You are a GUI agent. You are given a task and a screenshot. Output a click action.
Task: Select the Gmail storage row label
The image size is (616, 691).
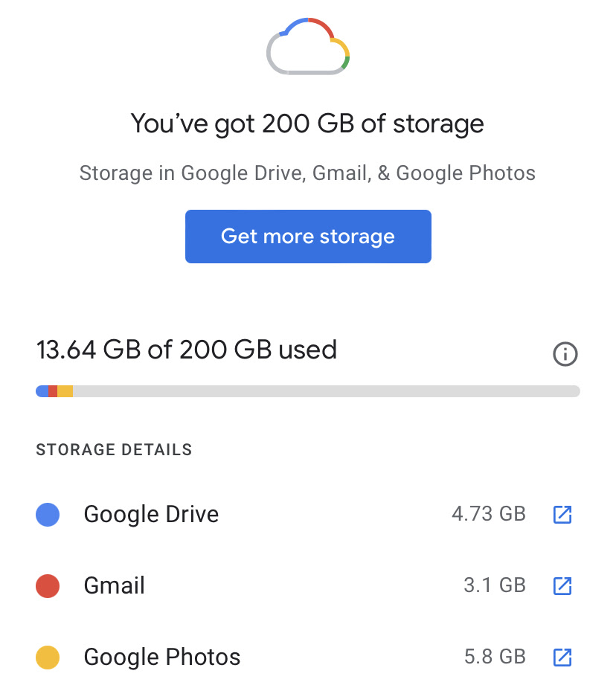tap(115, 585)
